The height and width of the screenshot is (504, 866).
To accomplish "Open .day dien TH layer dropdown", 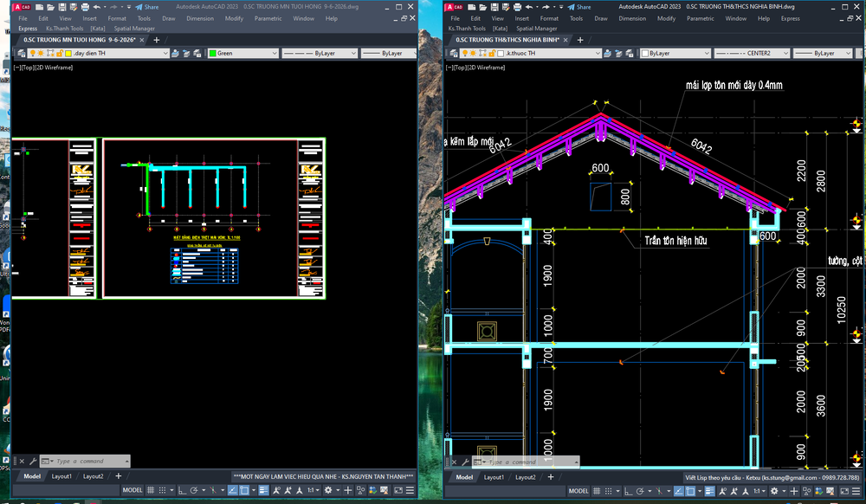I will coord(165,54).
